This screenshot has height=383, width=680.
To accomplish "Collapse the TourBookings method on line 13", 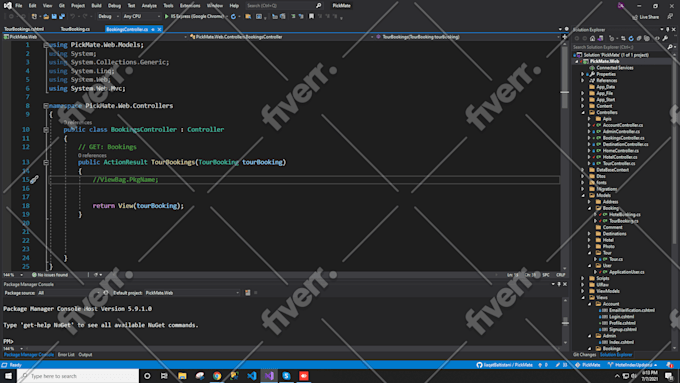I will pos(46,162).
